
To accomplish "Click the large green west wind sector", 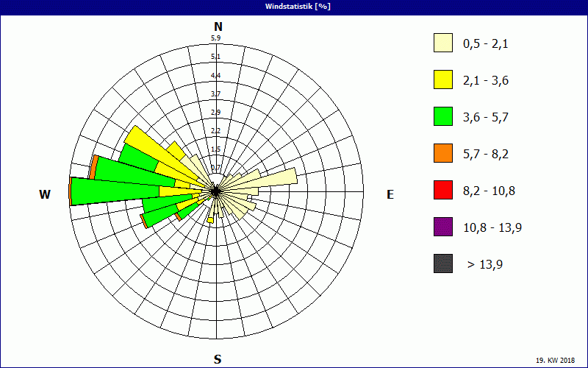I will pyautogui.click(x=115, y=191).
